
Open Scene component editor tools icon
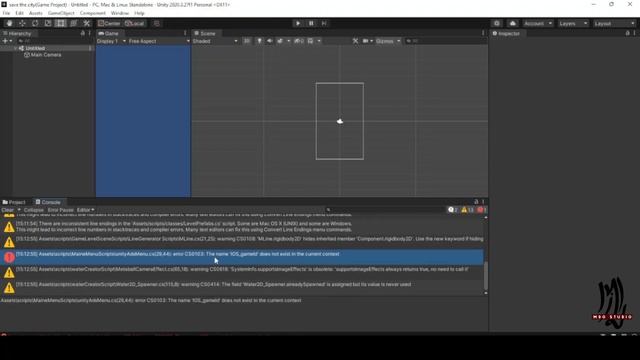(x=355, y=41)
